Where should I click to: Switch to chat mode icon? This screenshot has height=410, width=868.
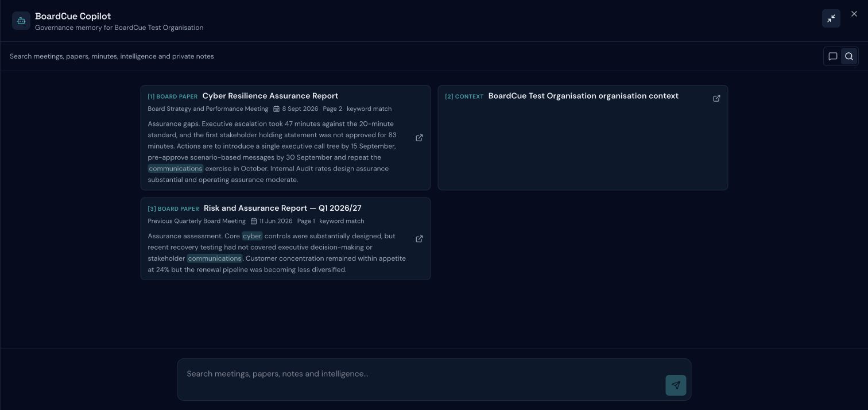point(832,56)
